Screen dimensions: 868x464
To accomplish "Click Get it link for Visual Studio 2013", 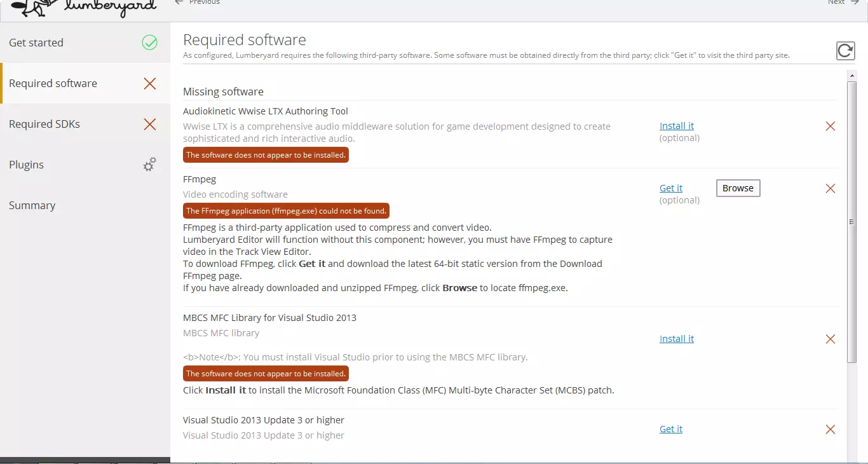I will [x=671, y=429].
